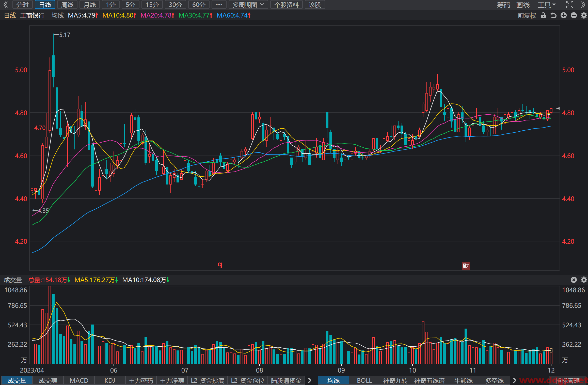This screenshot has height=385, width=588.
Task: Click the 总量:154.18万 volume readout
Action: [49, 280]
